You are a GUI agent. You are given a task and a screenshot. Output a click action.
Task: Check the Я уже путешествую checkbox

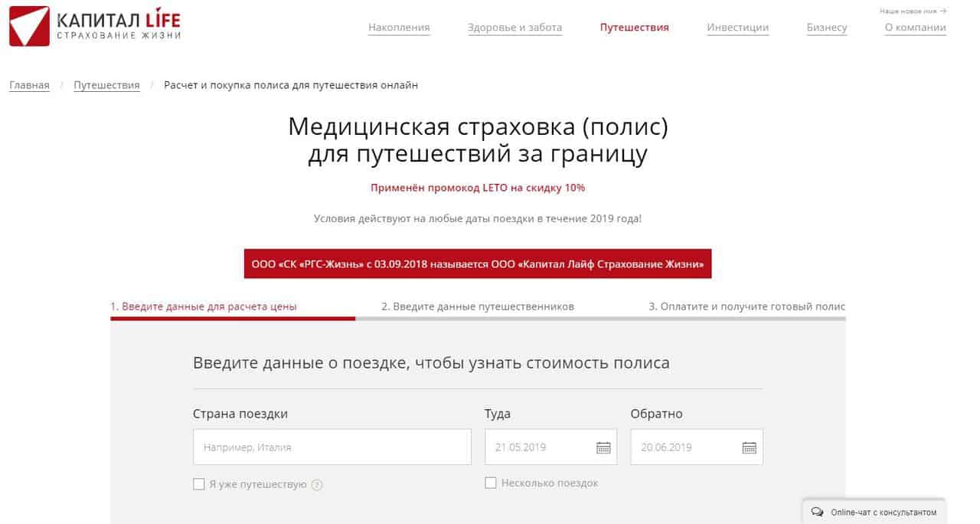point(199,484)
